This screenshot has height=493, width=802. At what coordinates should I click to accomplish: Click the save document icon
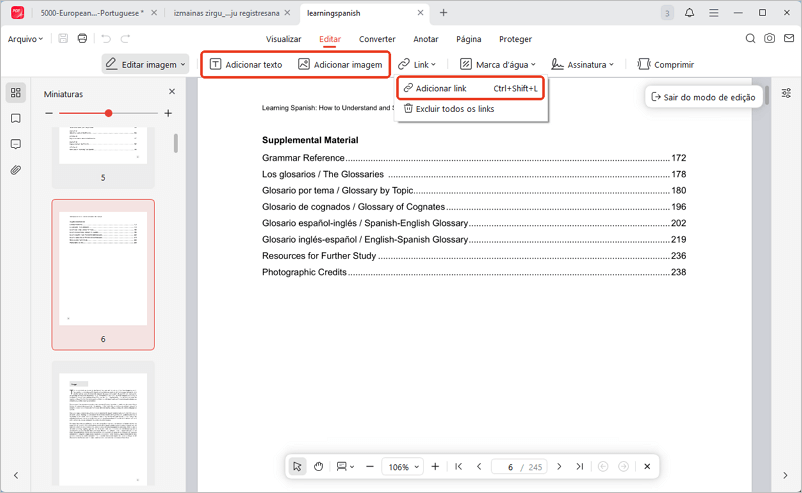pos(63,38)
